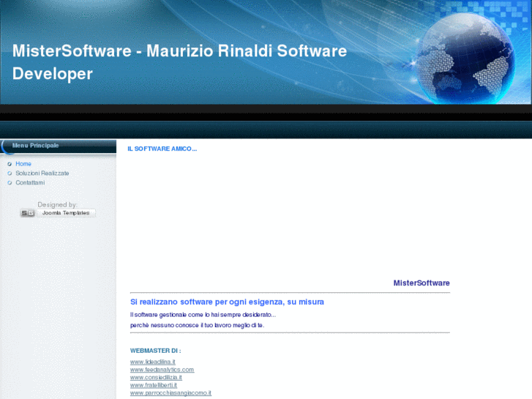Open the www.feedanalytics.com link
This screenshot has height=399, width=532.
[162, 370]
